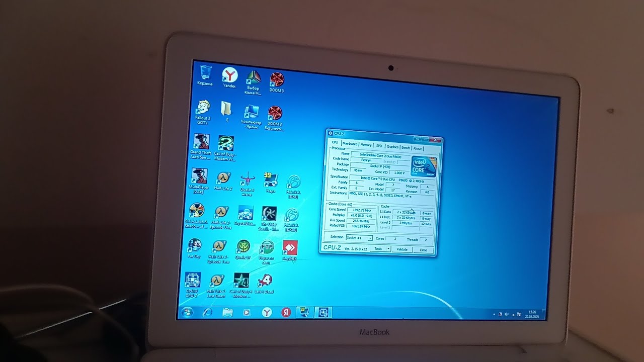Open the GPUID CPU-Z desktop shortcut
Image resolution: width=644 pixels, height=362 pixels.
(x=192, y=285)
